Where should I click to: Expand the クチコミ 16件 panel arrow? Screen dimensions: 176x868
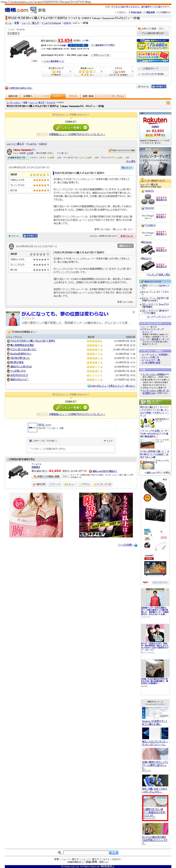tap(132, 71)
